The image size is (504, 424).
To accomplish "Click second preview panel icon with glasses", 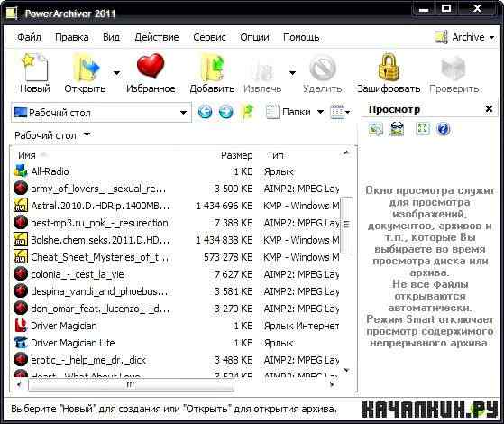I will coord(397,129).
